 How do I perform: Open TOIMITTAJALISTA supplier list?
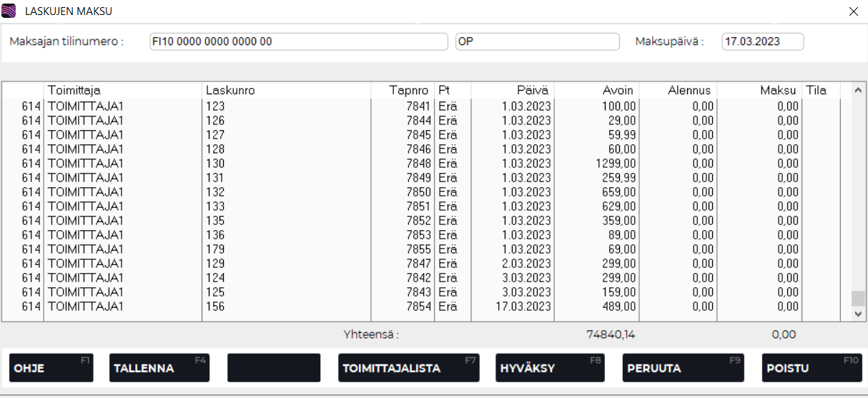pos(408,368)
